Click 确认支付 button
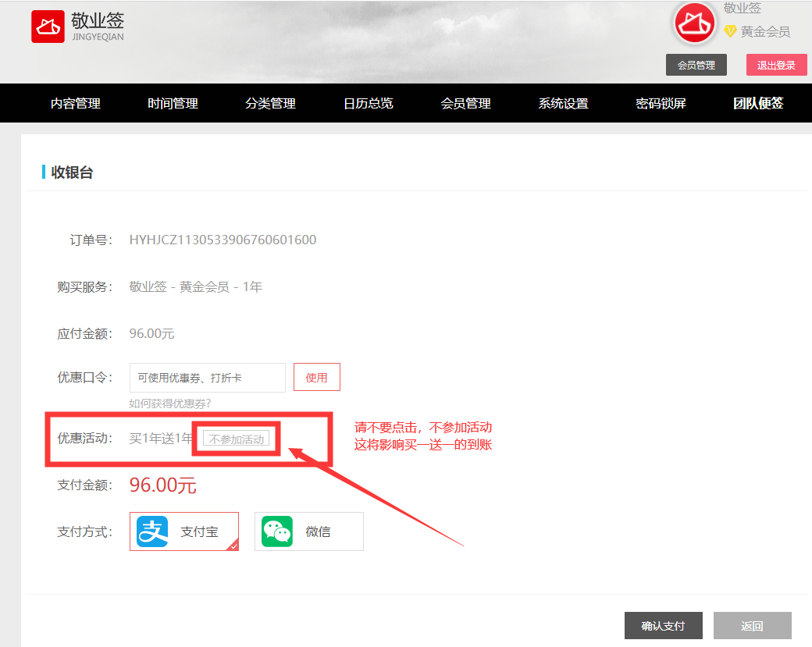 [x=664, y=626]
